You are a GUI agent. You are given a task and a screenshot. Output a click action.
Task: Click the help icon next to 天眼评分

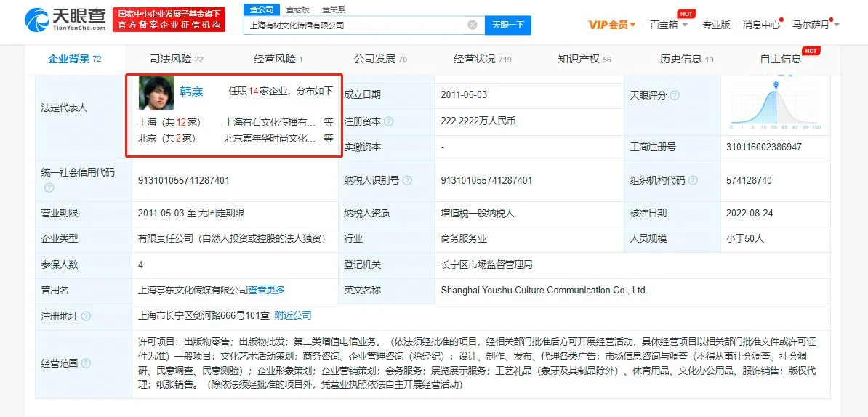[x=674, y=95]
